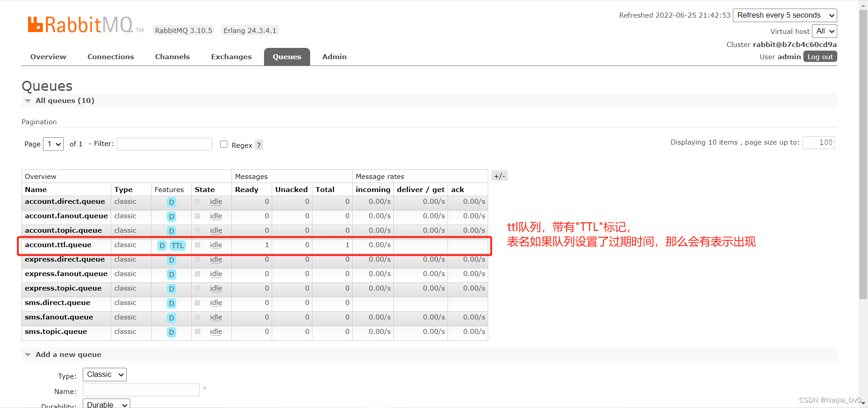The image size is (868, 408).
Task: Click the new queue Name field
Action: [141, 390]
